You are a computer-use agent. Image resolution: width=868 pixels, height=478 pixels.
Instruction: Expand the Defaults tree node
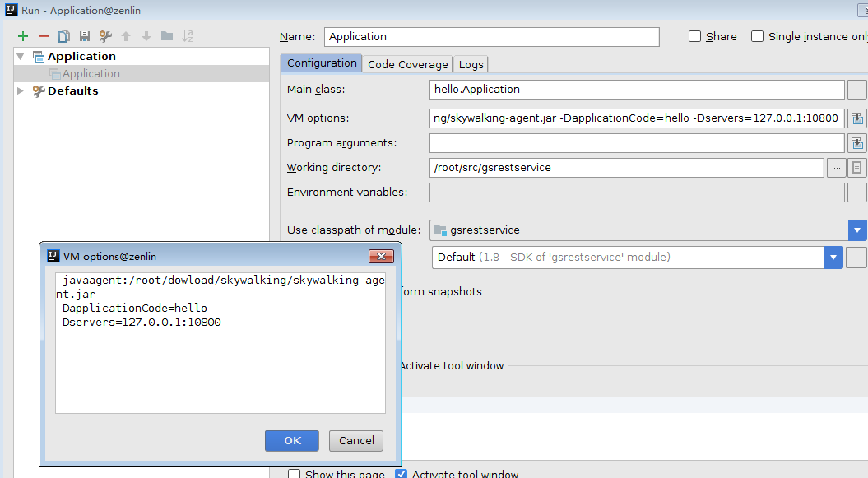tap(20, 91)
